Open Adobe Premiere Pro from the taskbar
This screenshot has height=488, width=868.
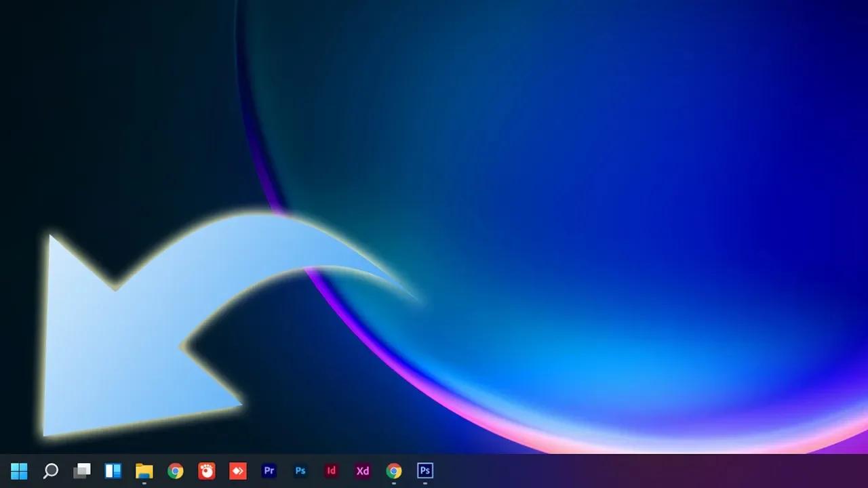tap(269, 470)
